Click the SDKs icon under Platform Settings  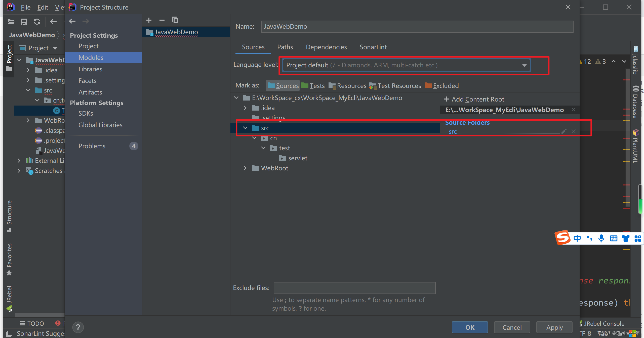point(85,113)
